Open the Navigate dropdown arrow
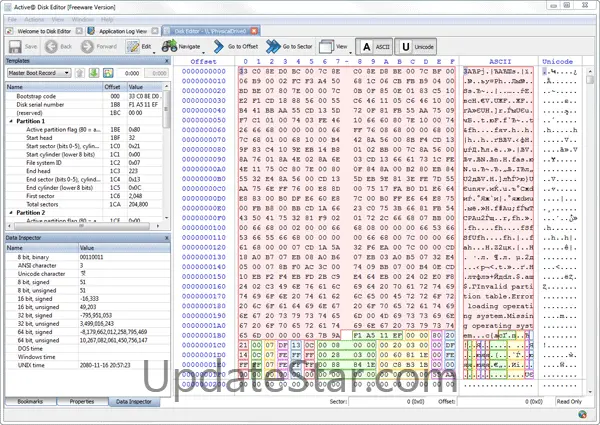Viewport: 600px width, 425px height. click(x=204, y=52)
